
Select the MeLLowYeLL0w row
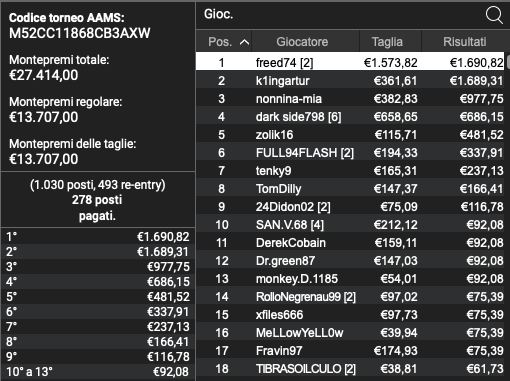(350, 333)
